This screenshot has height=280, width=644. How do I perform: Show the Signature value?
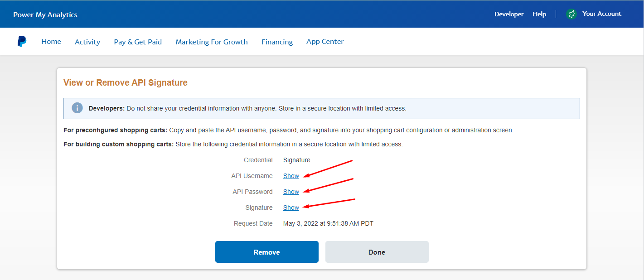point(291,208)
